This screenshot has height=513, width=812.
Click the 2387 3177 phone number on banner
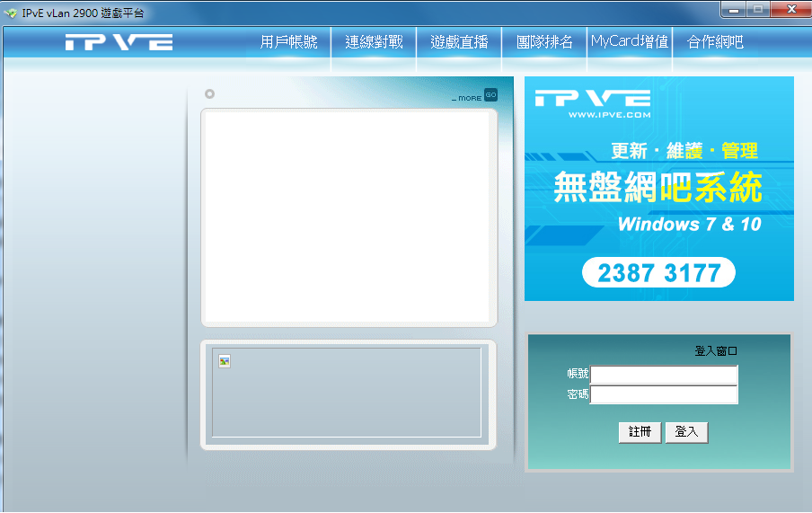click(x=658, y=272)
